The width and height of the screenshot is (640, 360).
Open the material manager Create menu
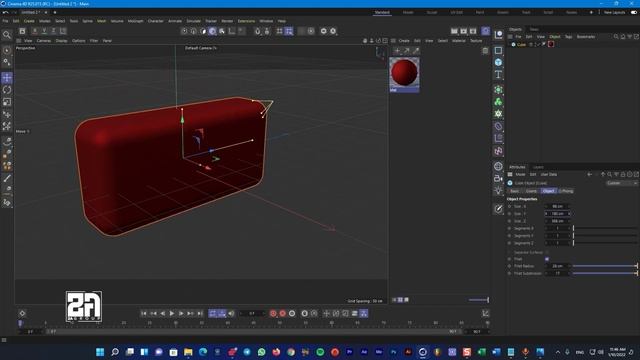tap(404, 41)
